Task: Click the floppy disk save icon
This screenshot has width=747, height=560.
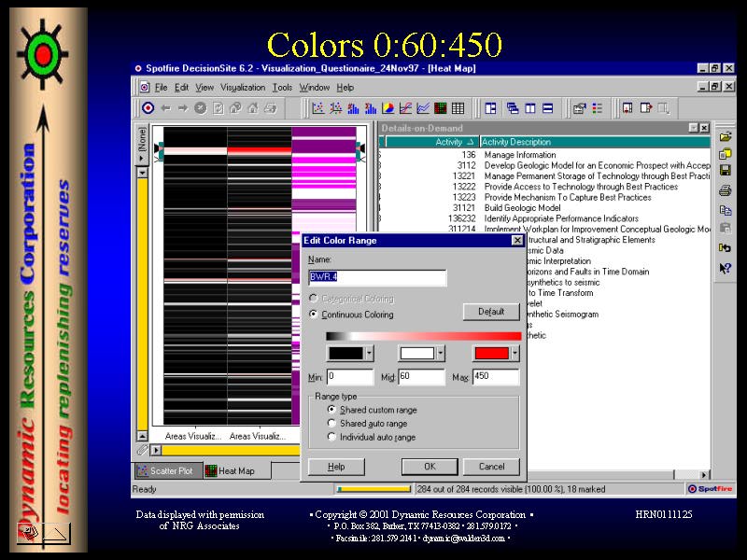Action: click(726, 171)
